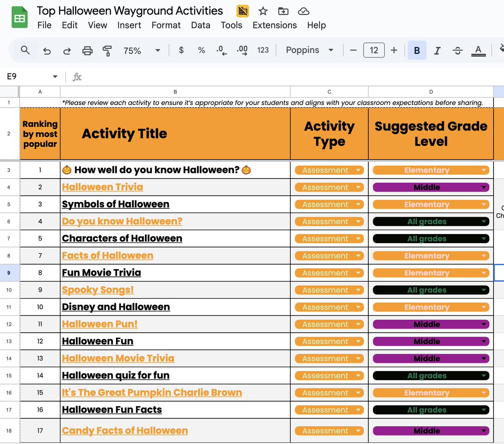Open the 75% zoom dropdown
504x444 pixels.
pos(142,50)
